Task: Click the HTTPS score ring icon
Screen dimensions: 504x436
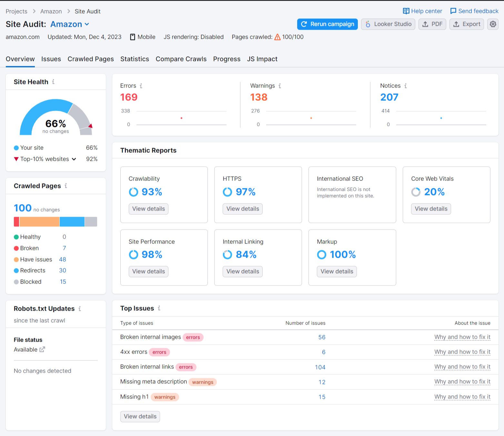Action: coord(227,192)
